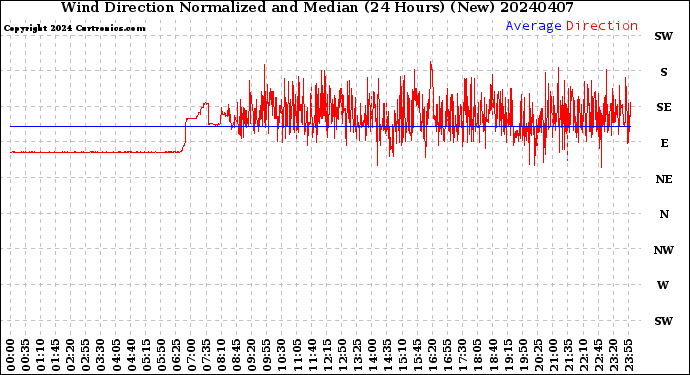
Task: Click the 07:35 time label
Action: point(206,355)
